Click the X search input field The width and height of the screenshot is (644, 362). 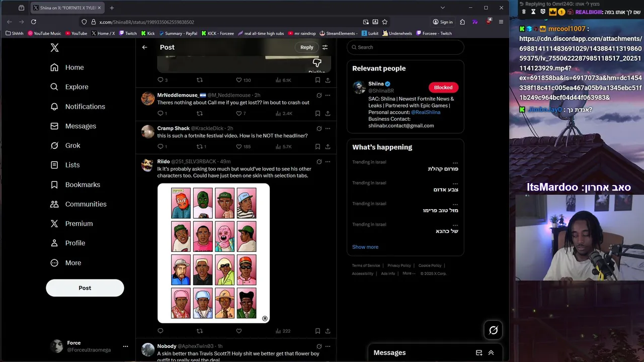pyautogui.click(x=406, y=47)
